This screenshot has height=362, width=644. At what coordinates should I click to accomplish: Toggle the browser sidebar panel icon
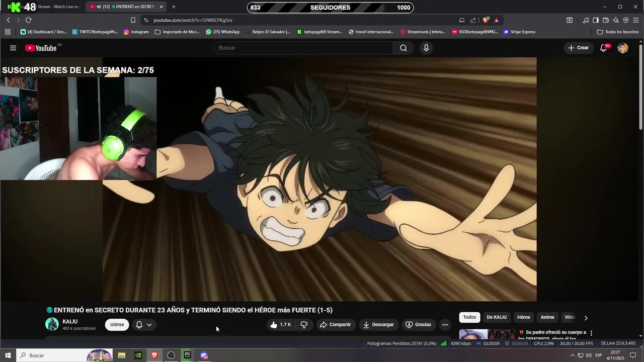click(x=595, y=20)
